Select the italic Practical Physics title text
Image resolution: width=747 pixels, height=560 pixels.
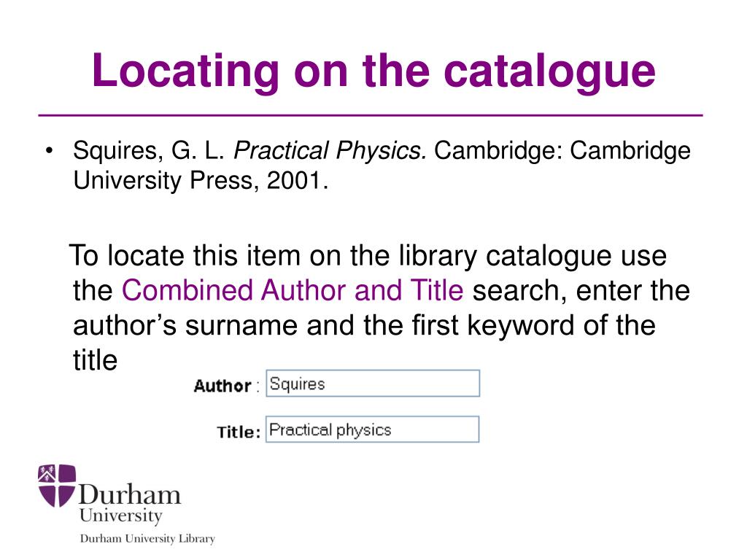(330, 150)
